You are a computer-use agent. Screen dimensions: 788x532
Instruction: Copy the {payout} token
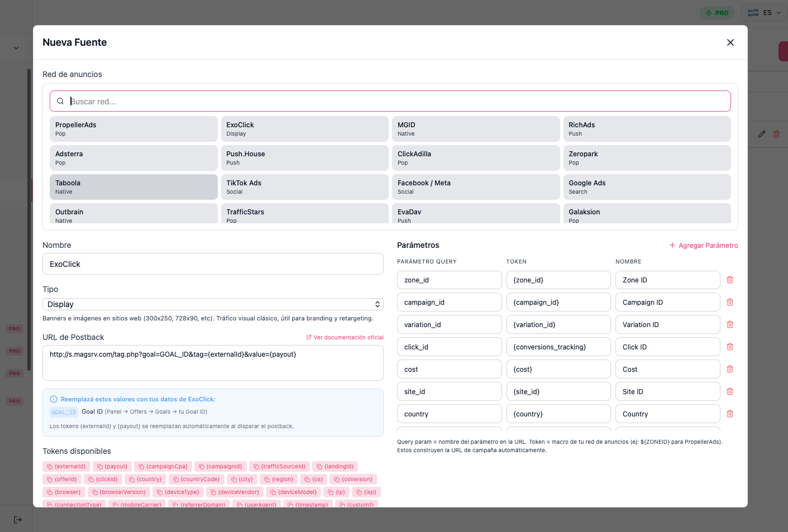112,467
